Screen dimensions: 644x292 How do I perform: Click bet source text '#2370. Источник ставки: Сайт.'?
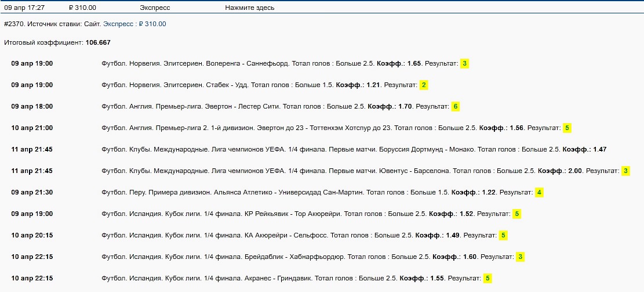[53, 24]
